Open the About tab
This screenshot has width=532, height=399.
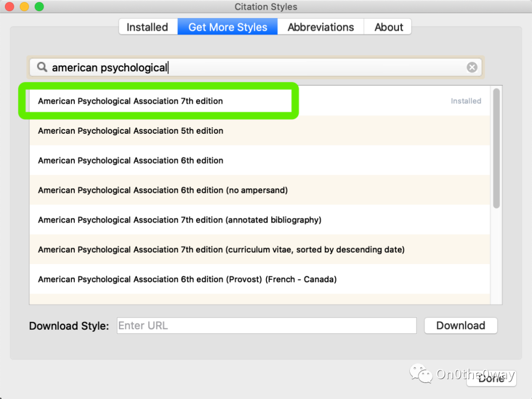tap(388, 27)
